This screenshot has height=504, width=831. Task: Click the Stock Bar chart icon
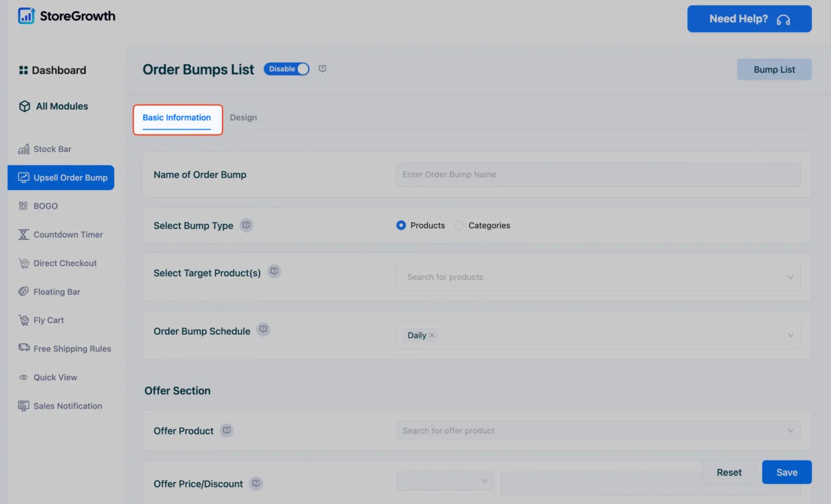[x=24, y=149]
